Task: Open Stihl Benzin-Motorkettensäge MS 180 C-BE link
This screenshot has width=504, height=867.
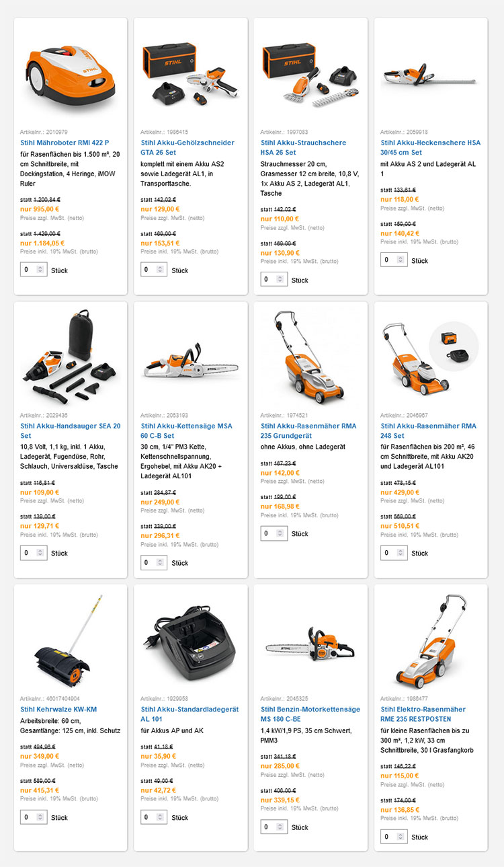Action: (310, 714)
